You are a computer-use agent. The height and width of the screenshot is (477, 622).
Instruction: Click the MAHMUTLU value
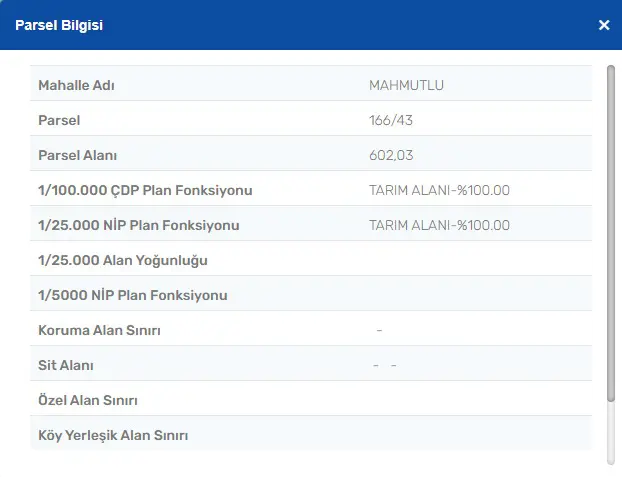click(406, 85)
